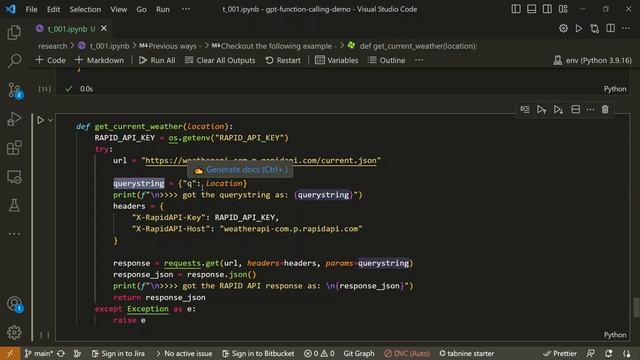Run the get_current_weather cell

pos(40,120)
